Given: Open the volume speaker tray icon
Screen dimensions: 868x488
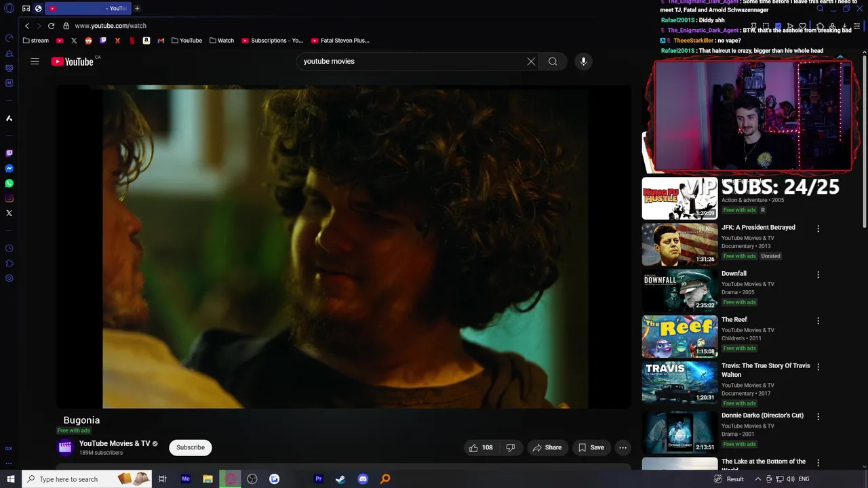Looking at the screenshot, I should click(791, 479).
